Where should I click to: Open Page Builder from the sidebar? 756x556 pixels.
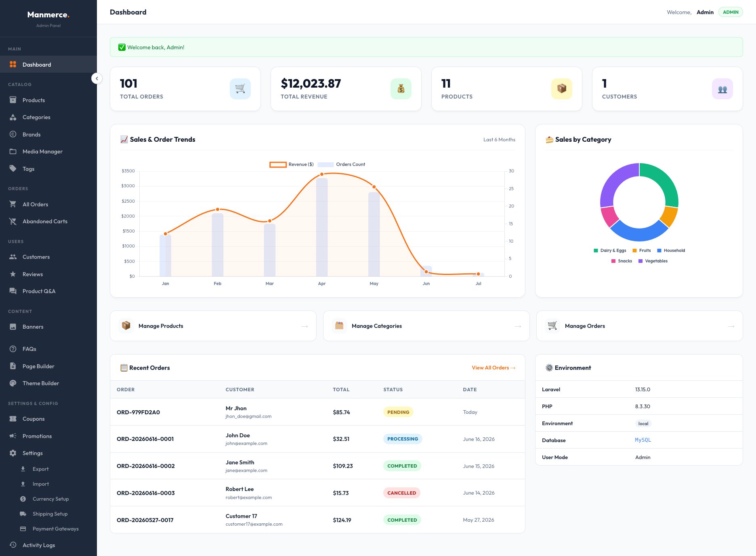click(x=48, y=366)
